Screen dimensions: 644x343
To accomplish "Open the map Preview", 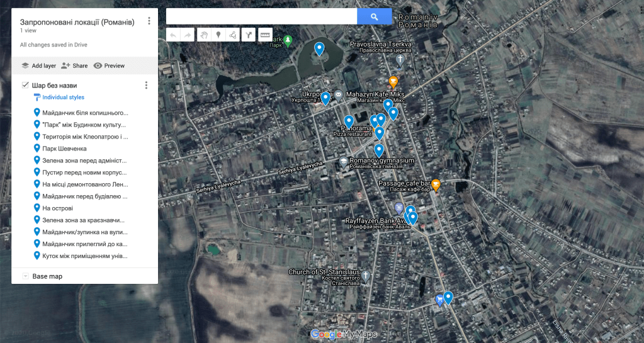I will [x=109, y=65].
